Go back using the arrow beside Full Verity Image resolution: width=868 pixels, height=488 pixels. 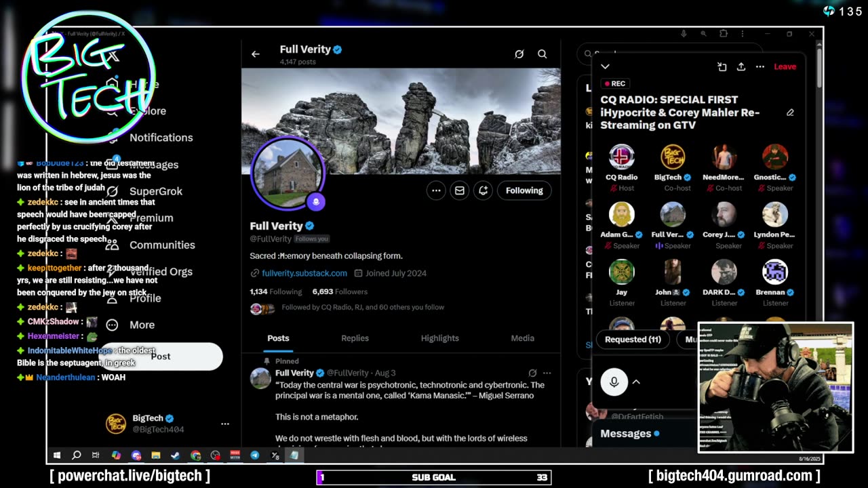(256, 54)
